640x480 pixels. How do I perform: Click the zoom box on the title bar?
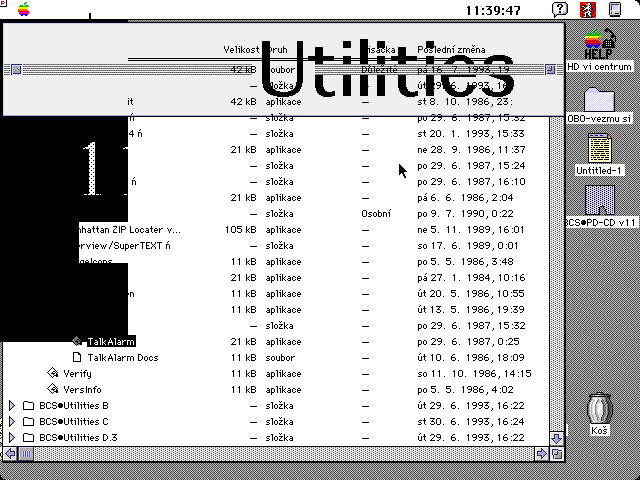tap(551, 69)
